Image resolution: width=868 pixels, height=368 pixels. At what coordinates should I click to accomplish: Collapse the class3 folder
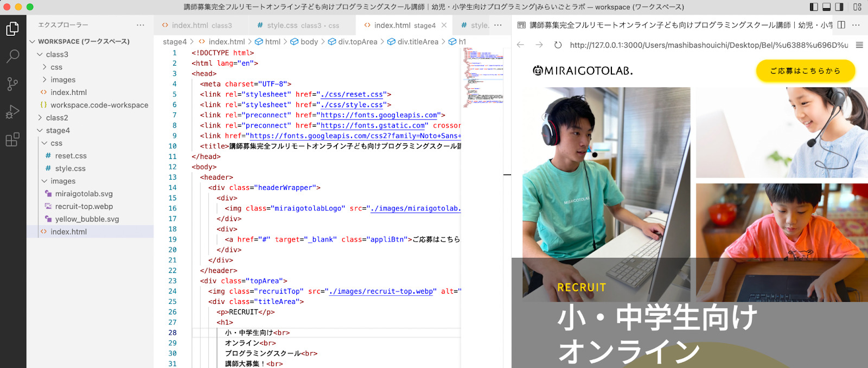[x=40, y=54]
